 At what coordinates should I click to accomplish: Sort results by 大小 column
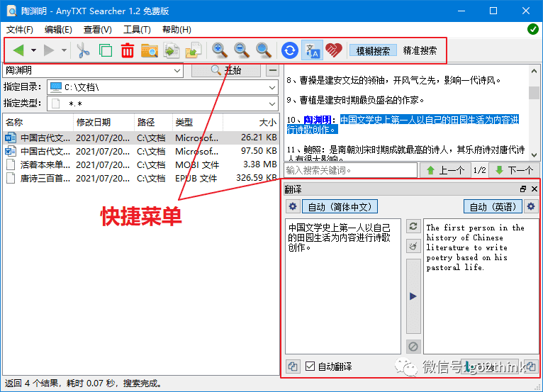point(251,122)
